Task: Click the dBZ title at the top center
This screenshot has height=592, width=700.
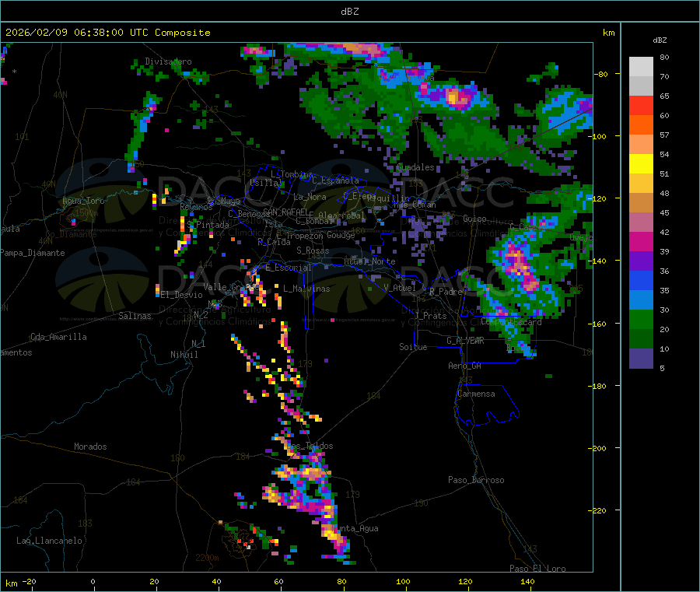Action: pos(349,12)
